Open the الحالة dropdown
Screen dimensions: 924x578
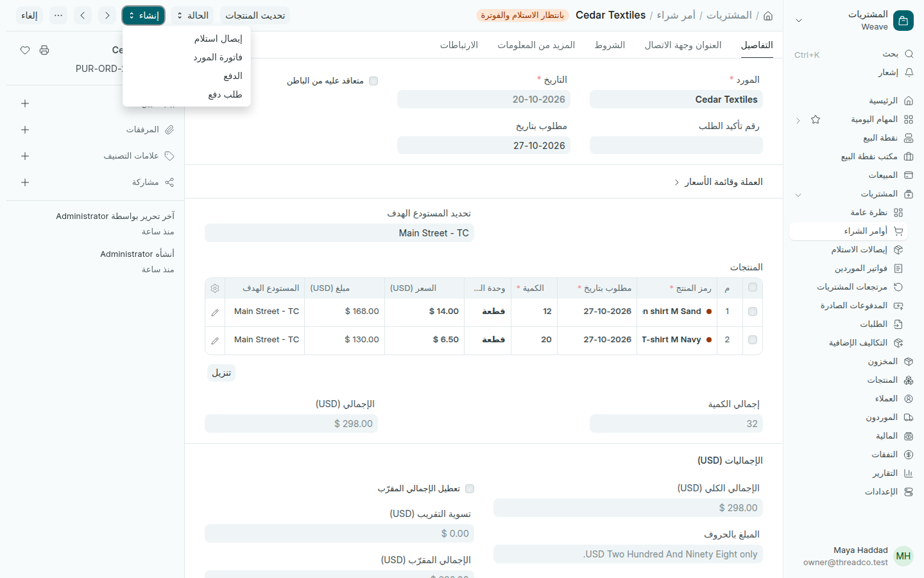[193, 15]
